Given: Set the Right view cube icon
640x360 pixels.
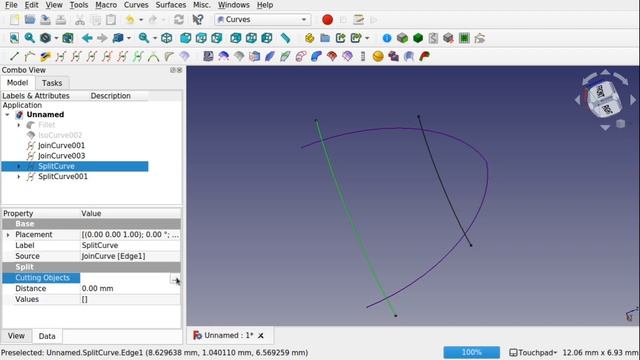Looking at the screenshot, I should click(217, 38).
